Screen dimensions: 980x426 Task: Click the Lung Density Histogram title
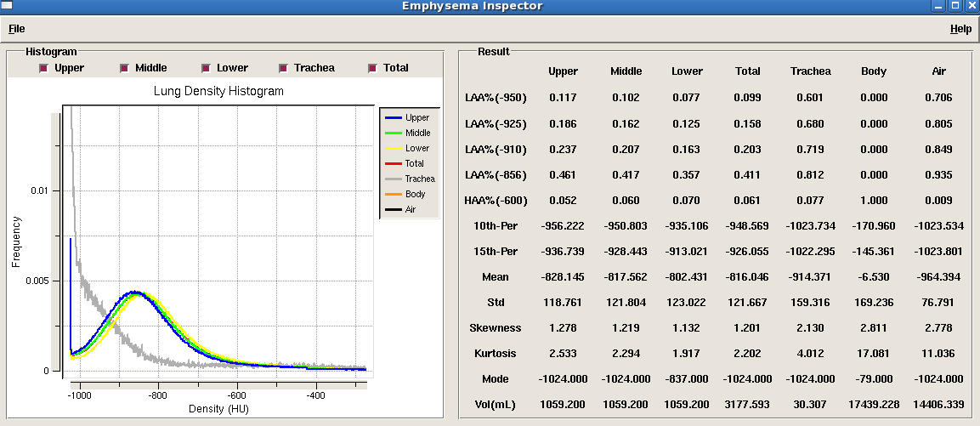point(218,91)
